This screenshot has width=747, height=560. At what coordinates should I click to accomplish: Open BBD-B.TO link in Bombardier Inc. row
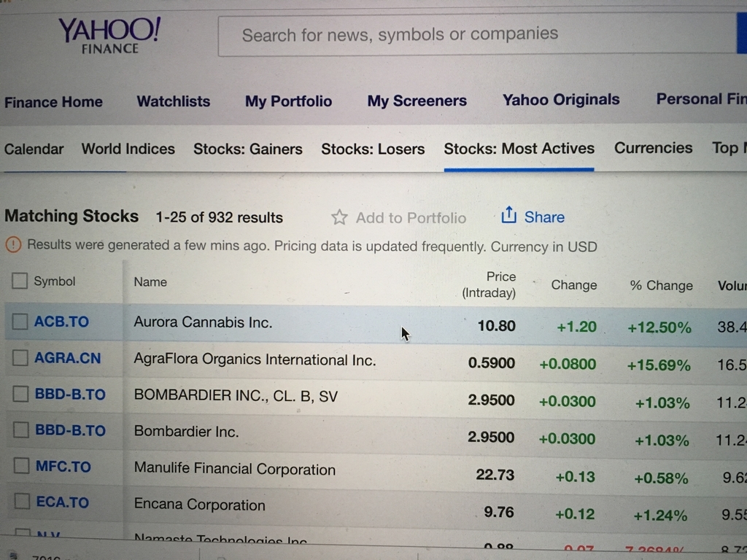(71, 430)
